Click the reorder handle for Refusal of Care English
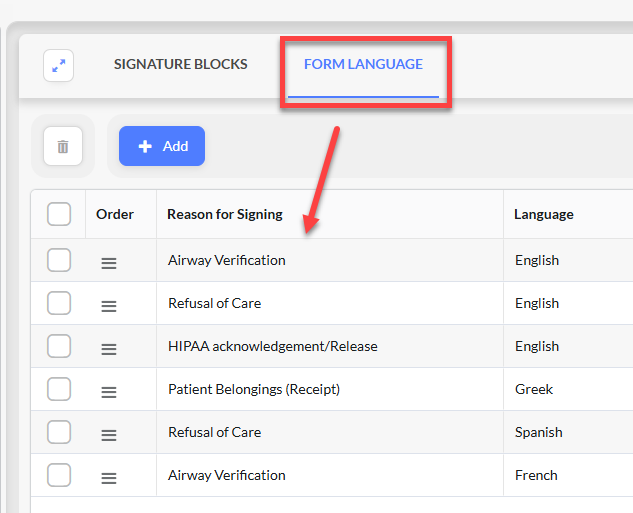 click(x=109, y=306)
